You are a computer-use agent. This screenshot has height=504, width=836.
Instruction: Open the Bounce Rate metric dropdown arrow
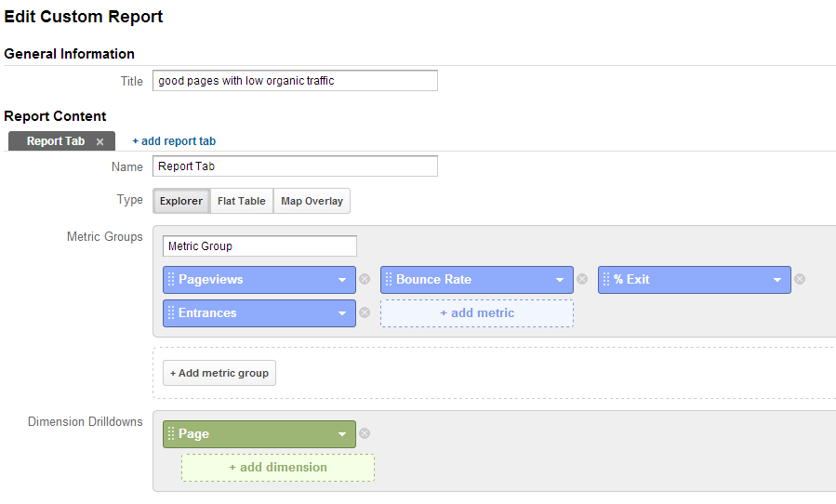(x=560, y=280)
